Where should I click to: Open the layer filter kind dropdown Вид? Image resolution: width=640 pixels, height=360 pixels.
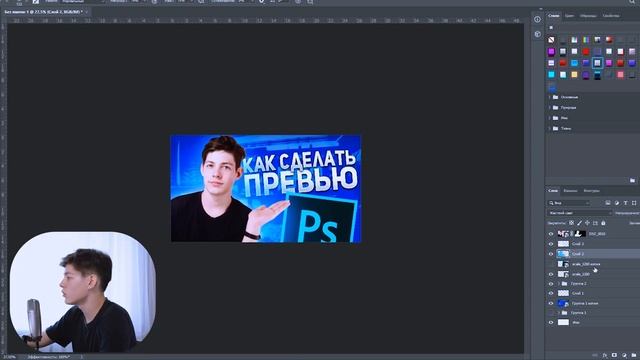click(569, 203)
